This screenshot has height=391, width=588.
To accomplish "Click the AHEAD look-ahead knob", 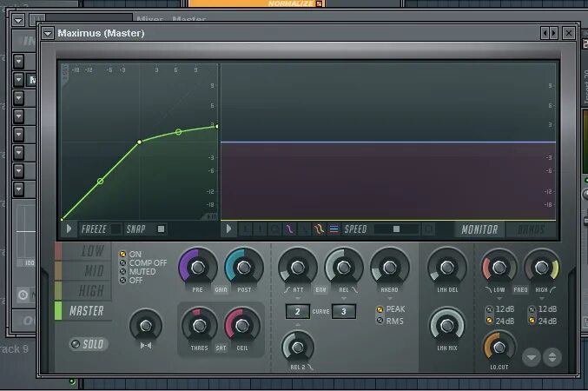I will coord(390,267).
